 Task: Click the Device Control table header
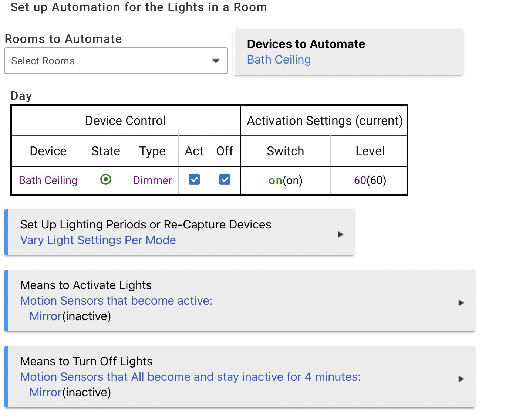point(126,121)
